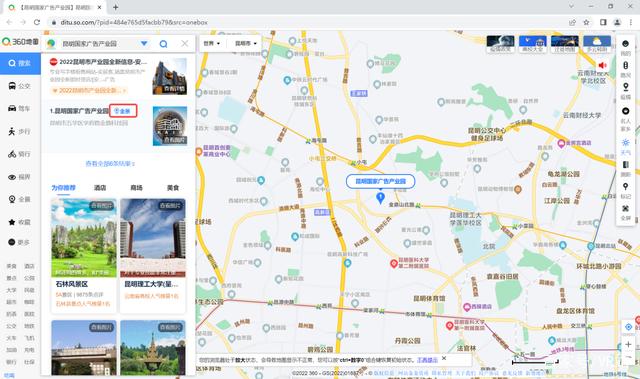This screenshot has width=640, height=379.
Task: Select the 大学 category shortcut
Action: [x=11, y=290]
